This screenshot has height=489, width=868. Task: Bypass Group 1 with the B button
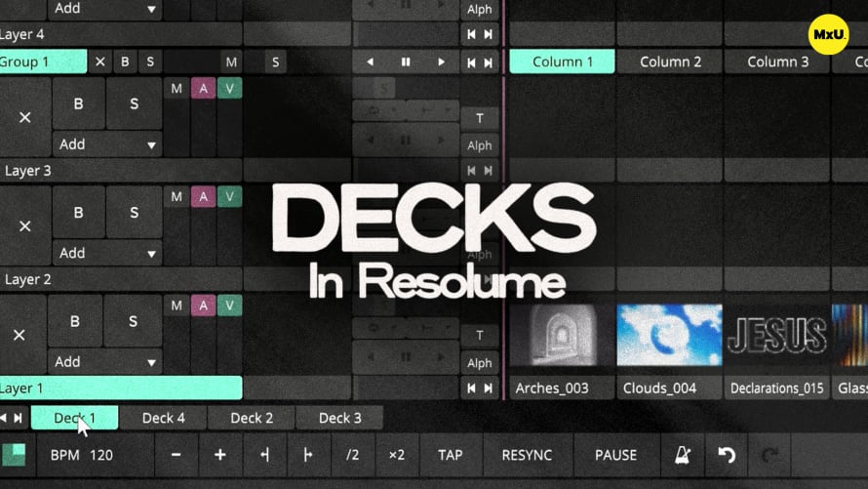125,61
